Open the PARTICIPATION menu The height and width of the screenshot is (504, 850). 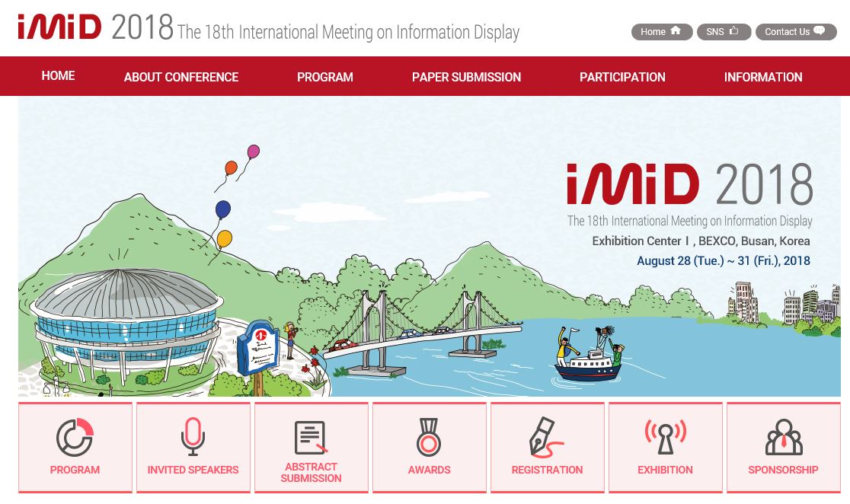coord(622,77)
